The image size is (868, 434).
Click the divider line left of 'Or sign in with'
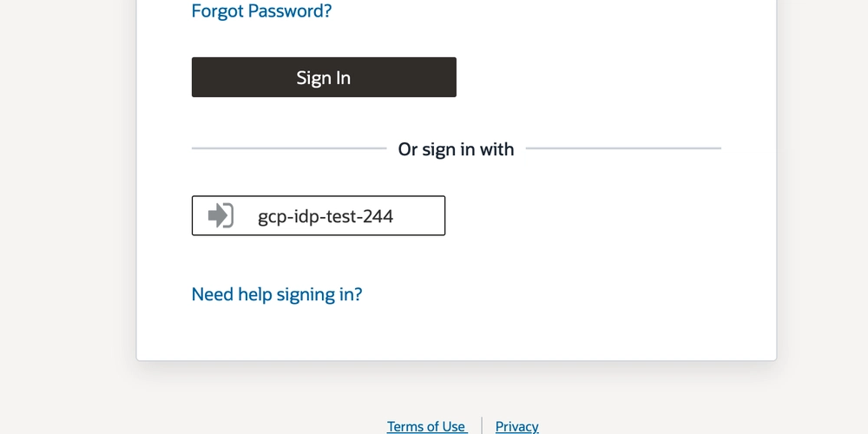pyautogui.click(x=289, y=148)
